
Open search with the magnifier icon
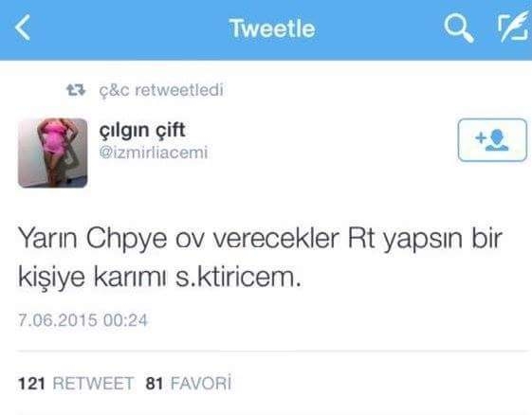tap(459, 27)
